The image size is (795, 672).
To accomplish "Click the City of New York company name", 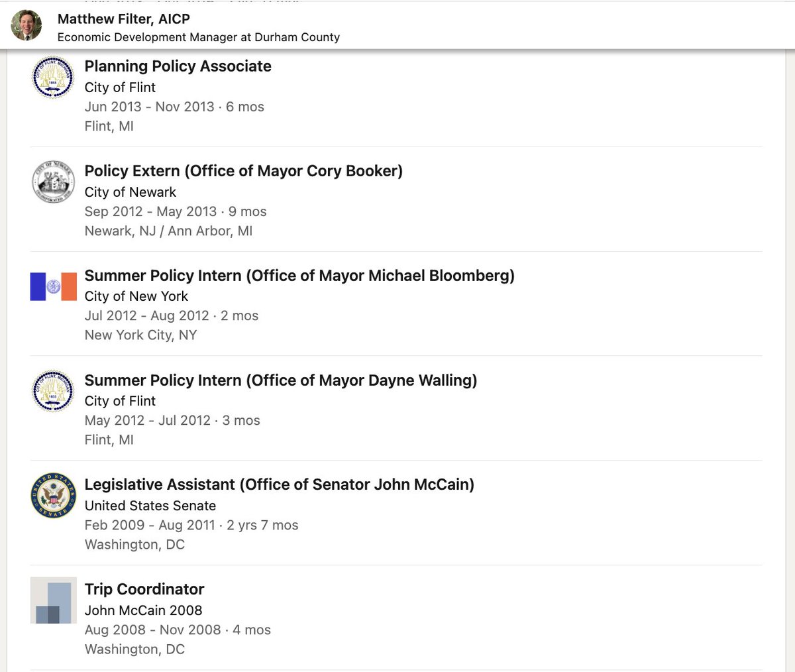I will (136, 296).
